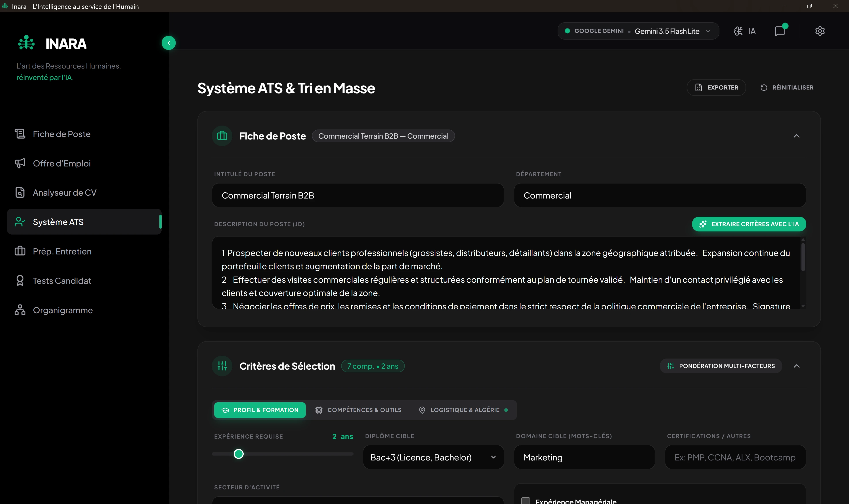Collapse the Fiche de Poste section chevron
This screenshot has height=504, width=849.
(x=796, y=136)
